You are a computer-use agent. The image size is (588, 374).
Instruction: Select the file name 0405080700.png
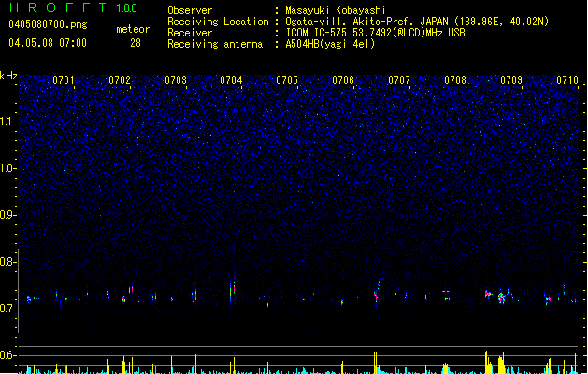[48, 25]
